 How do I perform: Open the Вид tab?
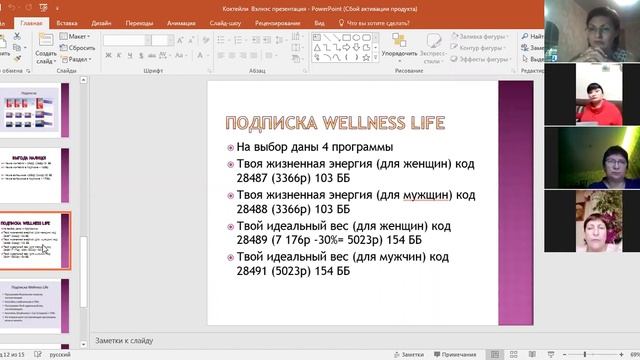[319, 23]
